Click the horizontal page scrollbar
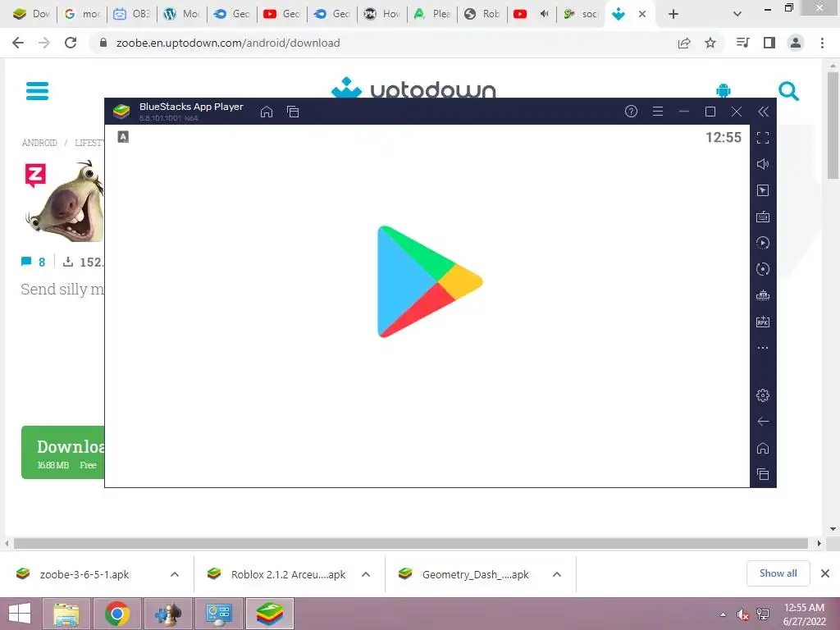Screen dimensions: 840x630 pyautogui.click(x=410, y=543)
